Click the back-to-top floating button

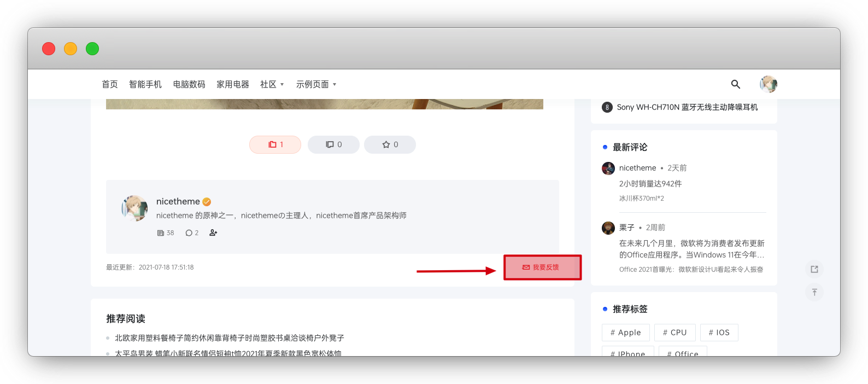tap(814, 292)
